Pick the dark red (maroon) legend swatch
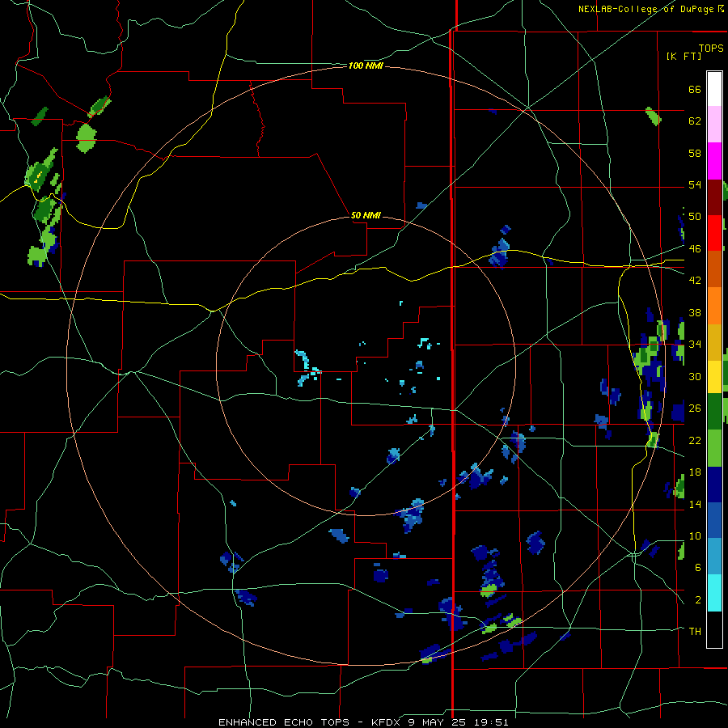This screenshot has height=728, width=728. click(714, 197)
